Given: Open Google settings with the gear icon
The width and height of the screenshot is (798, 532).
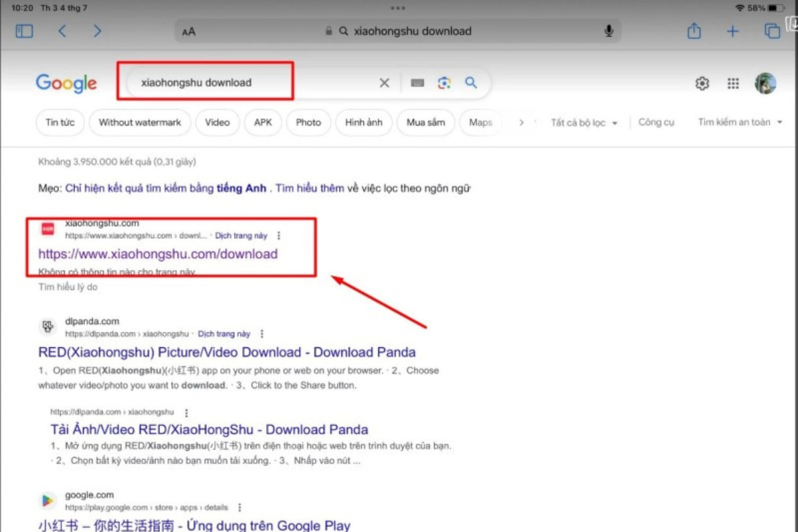Looking at the screenshot, I should 702,84.
